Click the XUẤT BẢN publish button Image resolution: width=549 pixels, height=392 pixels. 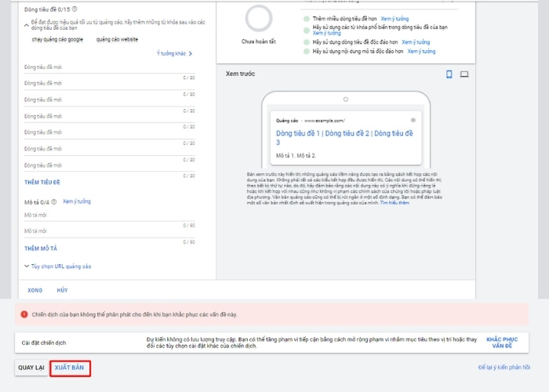tap(70, 368)
